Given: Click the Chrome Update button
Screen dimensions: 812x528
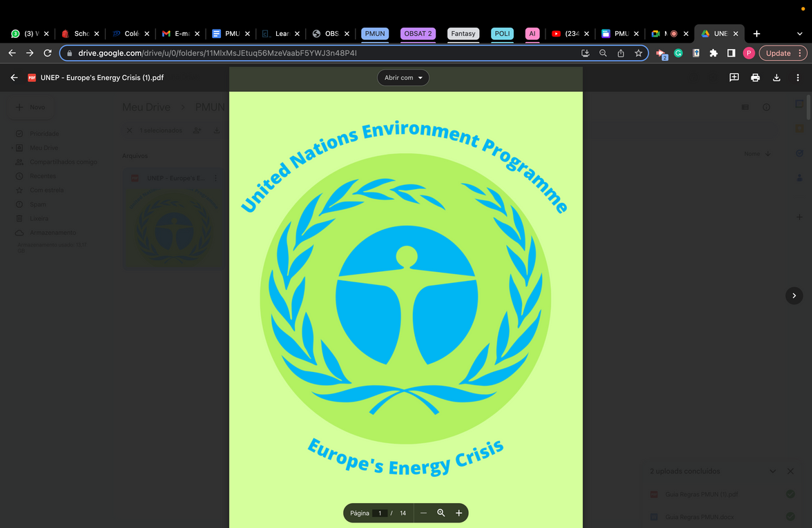Looking at the screenshot, I should click(783, 52).
